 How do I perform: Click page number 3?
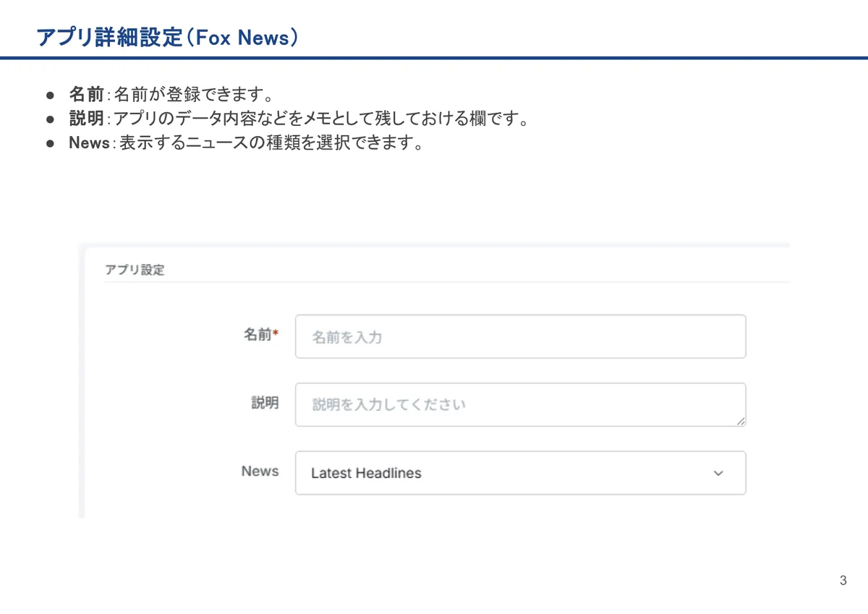tap(843, 581)
